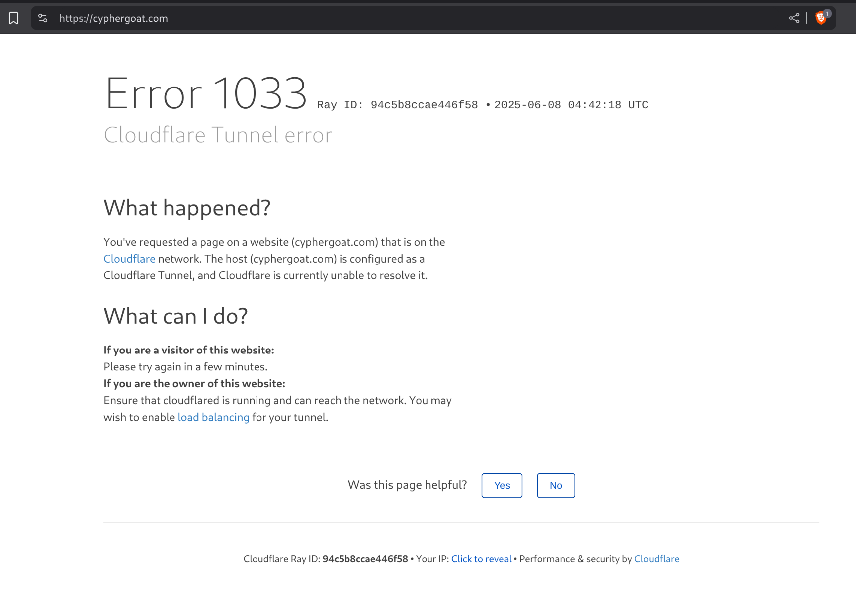Open the Cloudflare link in What happened paragraph
This screenshot has width=856, height=616.
tap(129, 259)
